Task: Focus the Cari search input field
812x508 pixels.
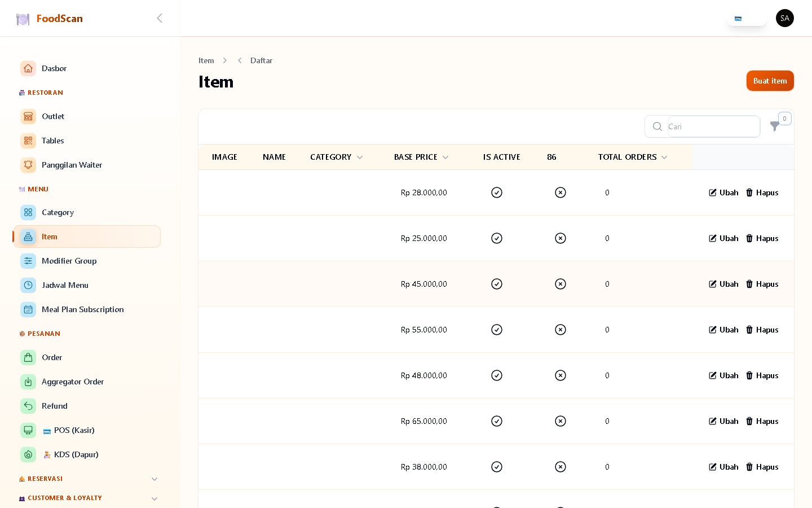Action: [713, 126]
